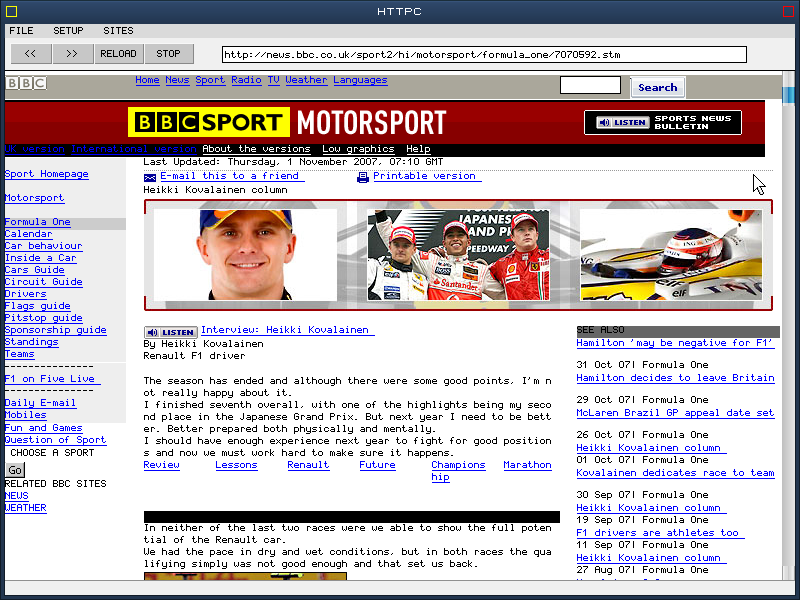Jump to the Championship section link
The height and width of the screenshot is (600, 800).
point(458,471)
